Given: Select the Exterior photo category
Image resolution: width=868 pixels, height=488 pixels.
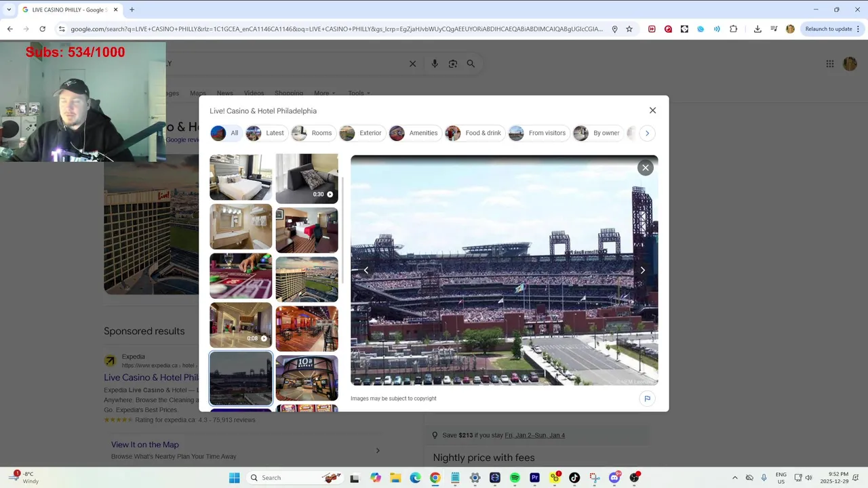Looking at the screenshot, I should point(361,133).
